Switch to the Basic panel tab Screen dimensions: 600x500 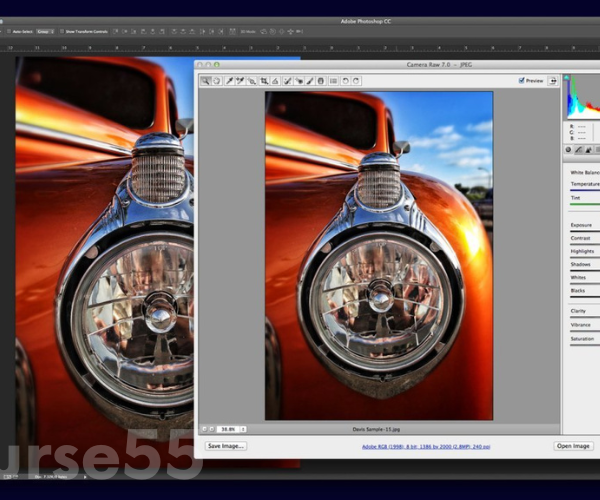point(568,150)
